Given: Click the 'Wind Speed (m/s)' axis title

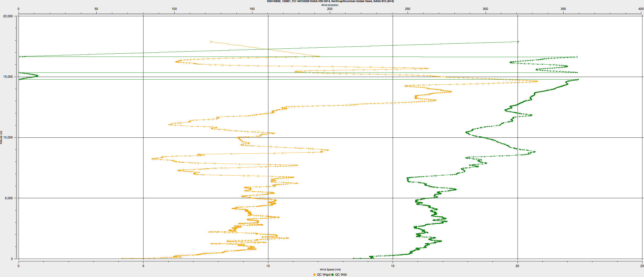Looking at the screenshot, I should [330, 269].
